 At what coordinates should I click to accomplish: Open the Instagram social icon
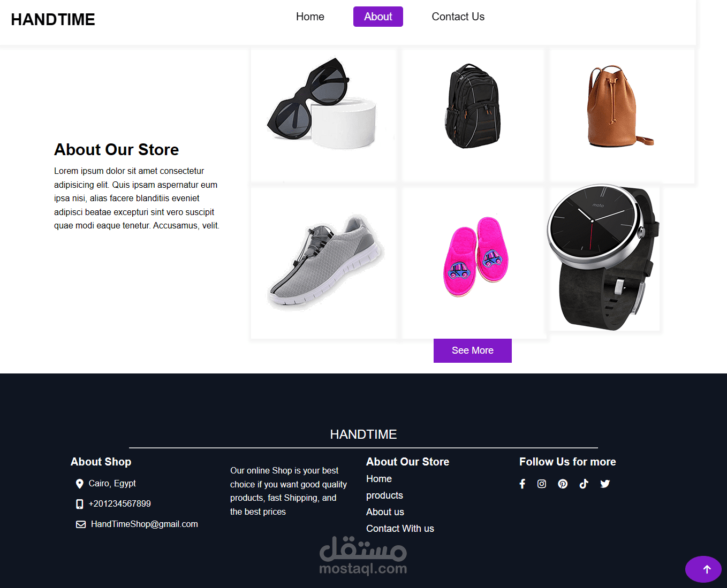click(542, 484)
